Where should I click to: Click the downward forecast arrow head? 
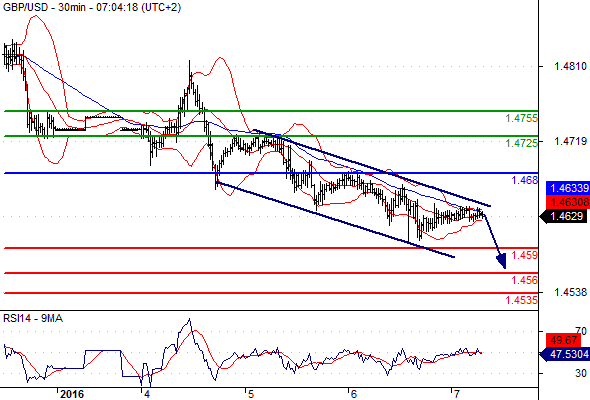(x=502, y=262)
